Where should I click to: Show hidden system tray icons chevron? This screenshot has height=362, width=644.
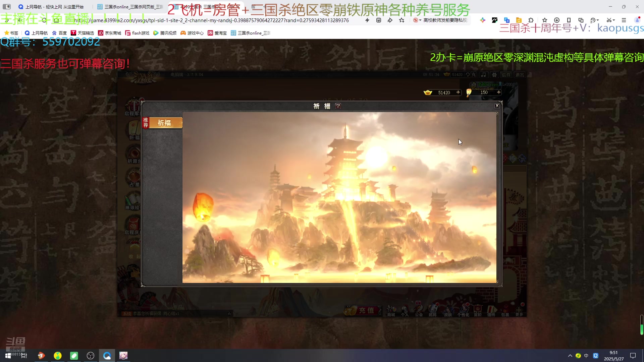(x=570, y=356)
